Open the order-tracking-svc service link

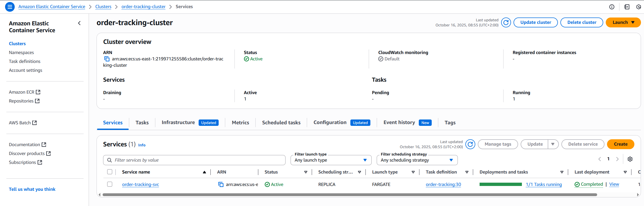[x=140, y=185]
